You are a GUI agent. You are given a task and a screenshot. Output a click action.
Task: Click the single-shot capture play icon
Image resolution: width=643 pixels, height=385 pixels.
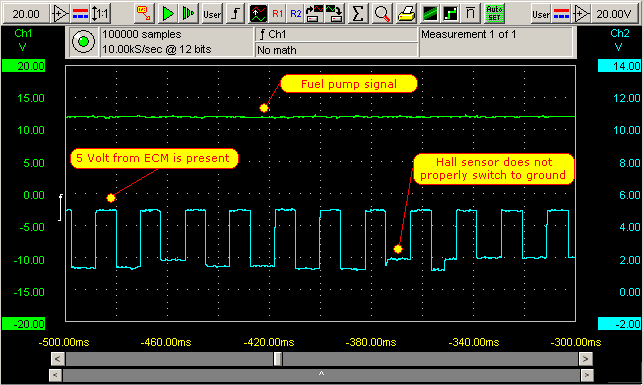point(189,14)
